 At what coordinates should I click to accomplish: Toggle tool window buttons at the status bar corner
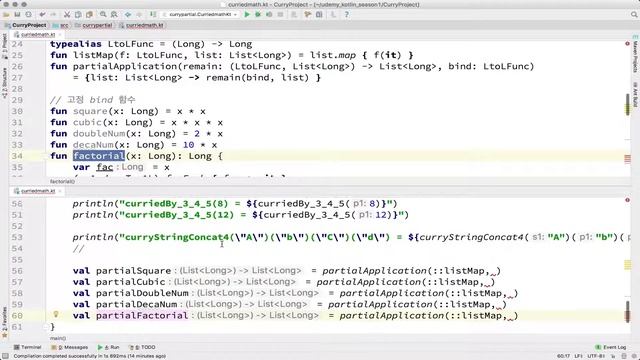pyautogui.click(x=4, y=356)
